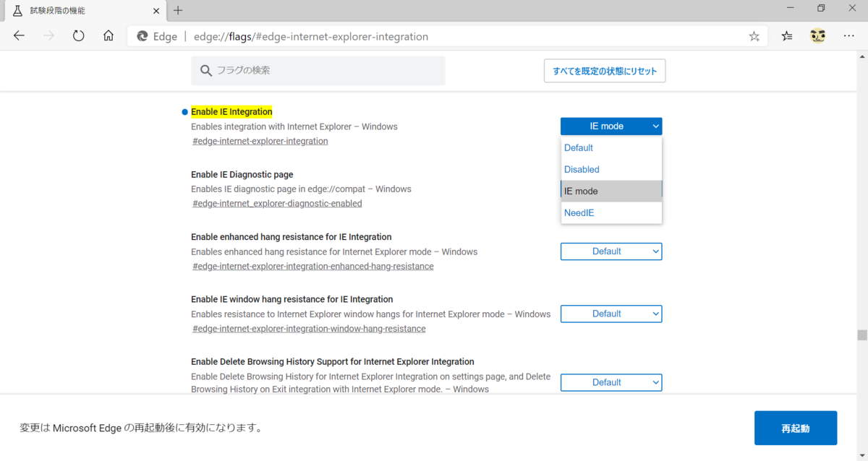
Task: Click the flask icon on the tab
Action: coord(17,10)
